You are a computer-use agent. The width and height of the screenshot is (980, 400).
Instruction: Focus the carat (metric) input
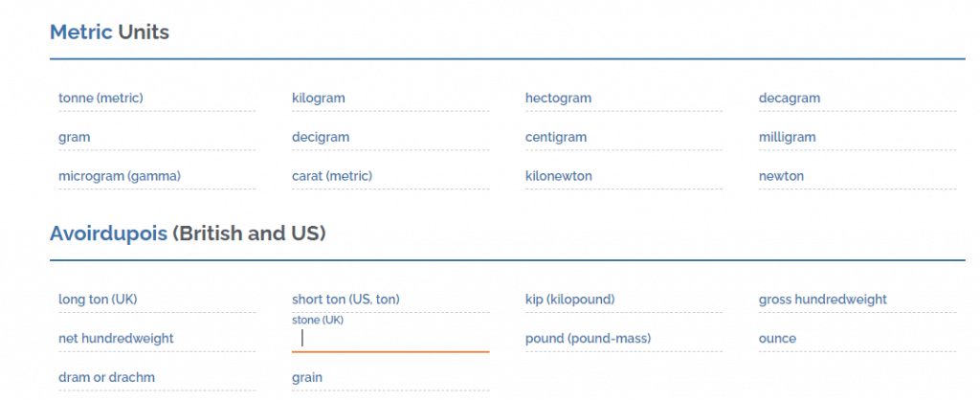[390, 177]
